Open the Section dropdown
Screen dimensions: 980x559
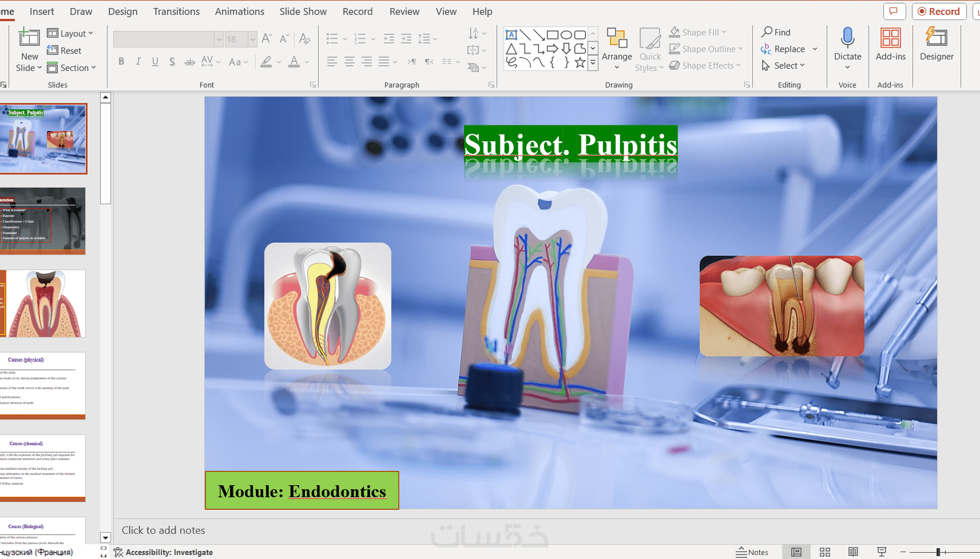click(x=71, y=68)
